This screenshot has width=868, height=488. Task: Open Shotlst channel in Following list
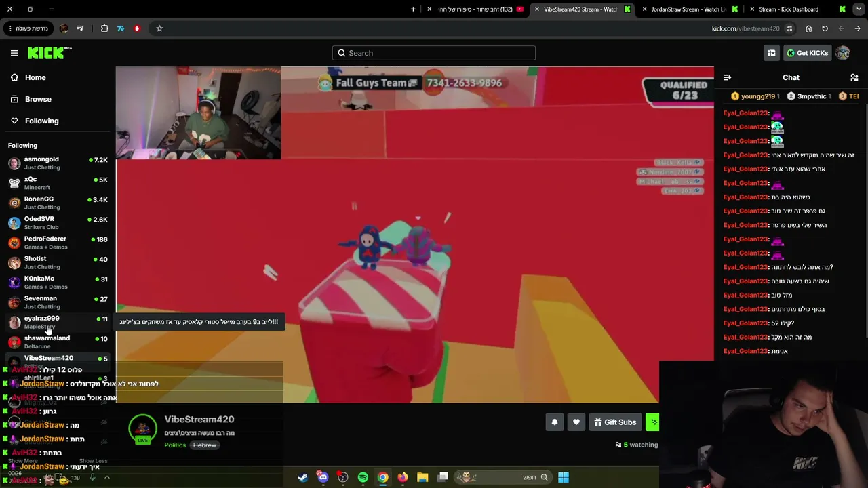pos(58,262)
